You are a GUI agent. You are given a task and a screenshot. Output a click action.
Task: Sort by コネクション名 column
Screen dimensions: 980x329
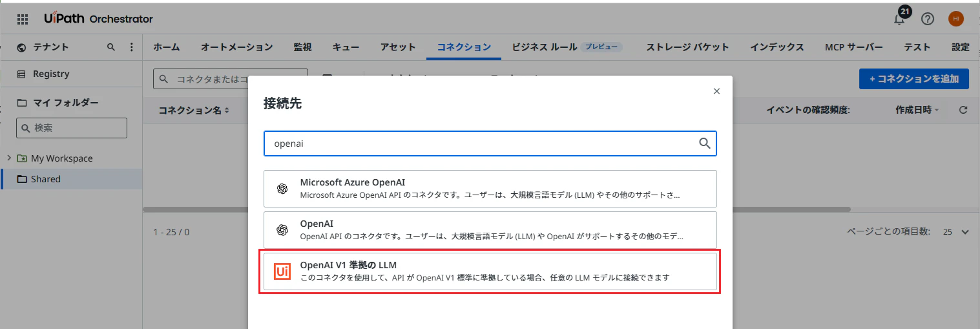194,111
